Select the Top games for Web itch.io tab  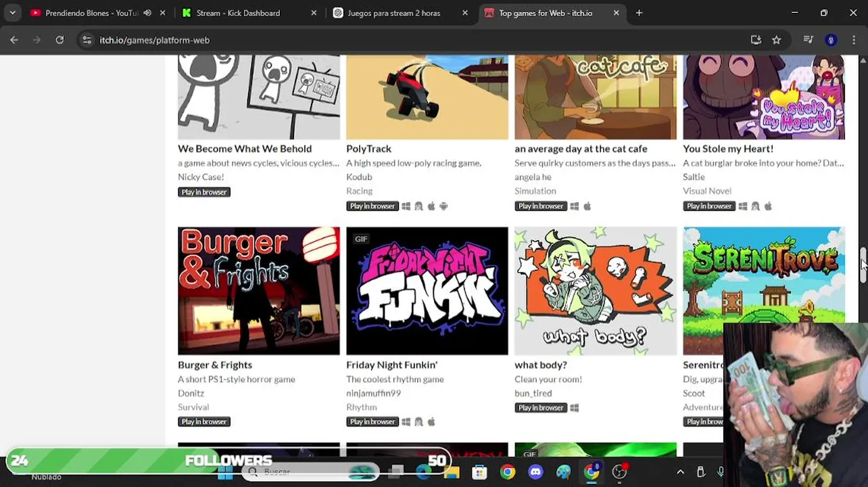(x=546, y=13)
